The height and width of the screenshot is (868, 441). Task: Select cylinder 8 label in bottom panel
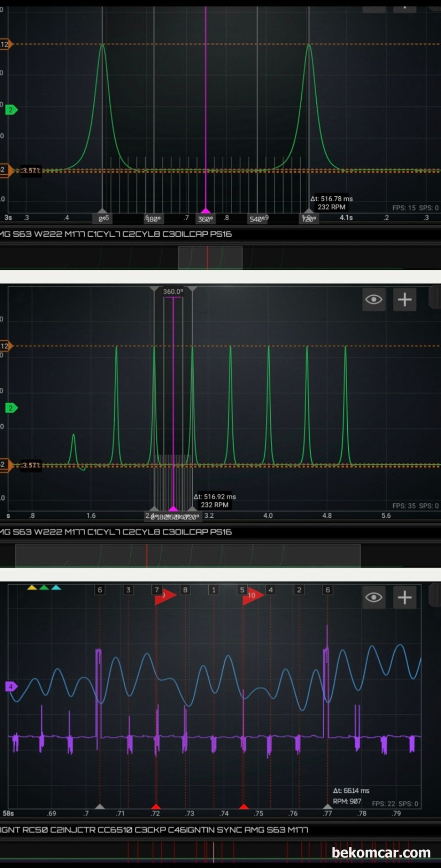185,590
